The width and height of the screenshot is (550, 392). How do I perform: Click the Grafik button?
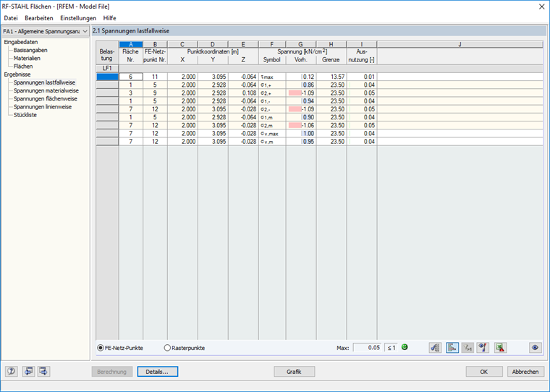(294, 372)
